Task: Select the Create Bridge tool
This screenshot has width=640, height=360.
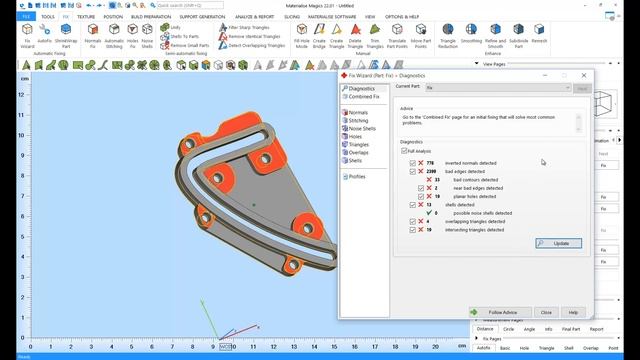Action: click(319, 36)
